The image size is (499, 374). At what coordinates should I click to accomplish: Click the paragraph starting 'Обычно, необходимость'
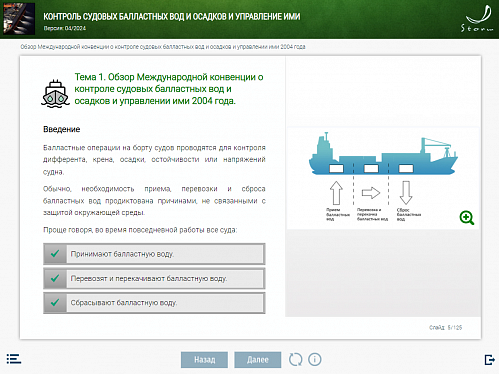point(154,201)
